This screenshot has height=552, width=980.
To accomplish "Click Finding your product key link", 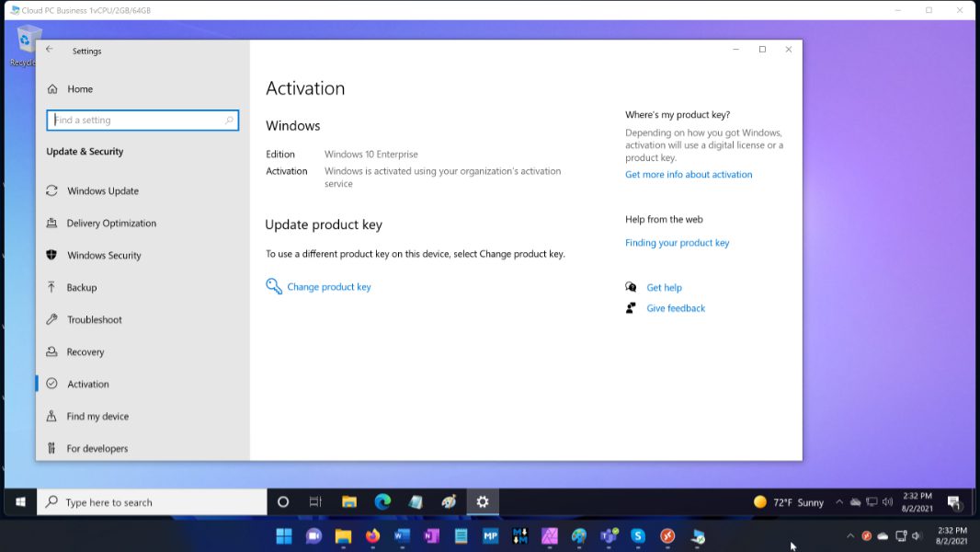I will coord(677,243).
